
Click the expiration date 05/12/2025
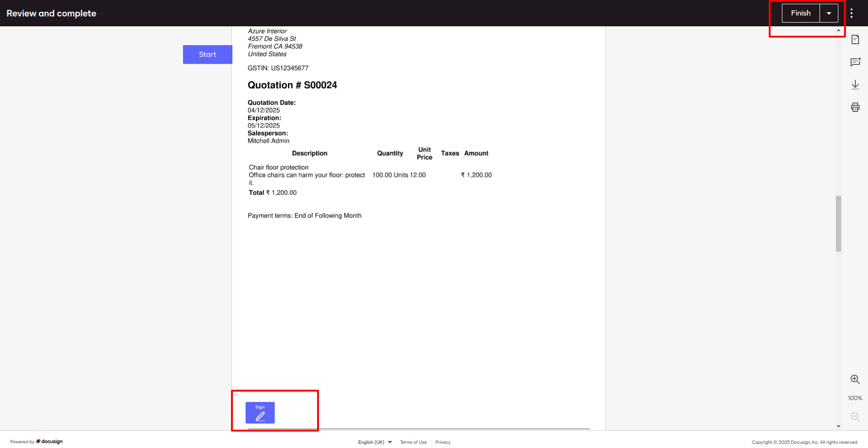(x=264, y=126)
